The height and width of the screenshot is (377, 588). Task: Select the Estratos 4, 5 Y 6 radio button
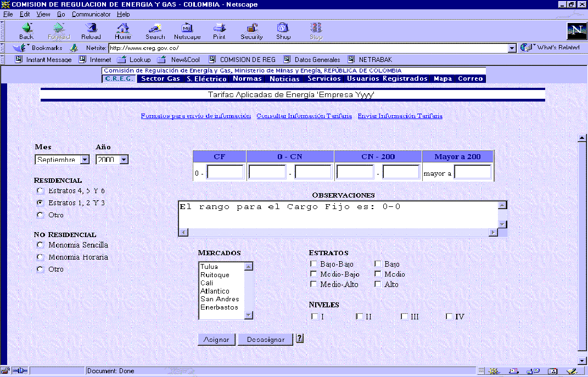coord(40,191)
